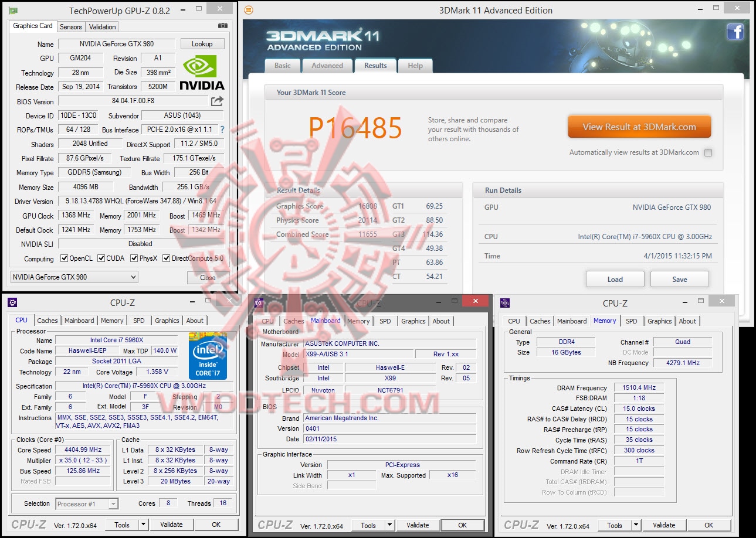Screen dimensions: 756x538
Task: Click the DRAM Frequency value field
Action: 639,387
